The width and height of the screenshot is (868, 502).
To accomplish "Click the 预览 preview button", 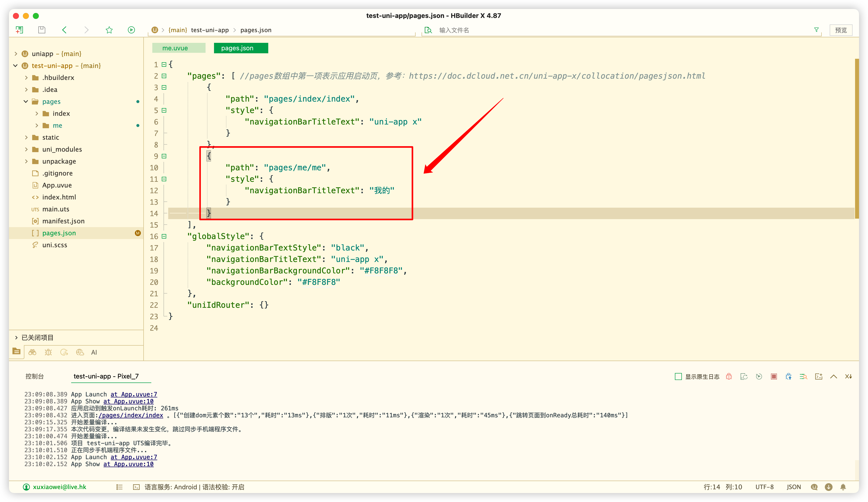I will click(840, 30).
